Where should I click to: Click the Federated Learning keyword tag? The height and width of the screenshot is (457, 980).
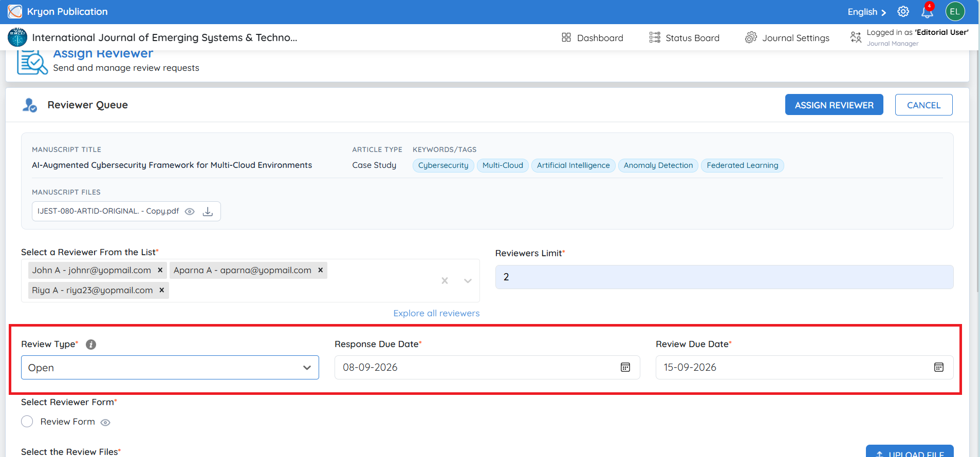[x=742, y=165]
